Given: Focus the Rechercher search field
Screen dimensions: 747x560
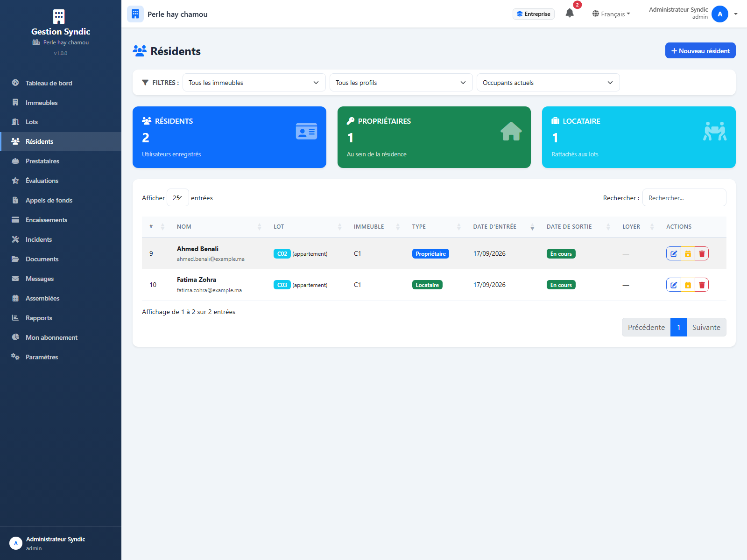Looking at the screenshot, I should pyautogui.click(x=684, y=197).
